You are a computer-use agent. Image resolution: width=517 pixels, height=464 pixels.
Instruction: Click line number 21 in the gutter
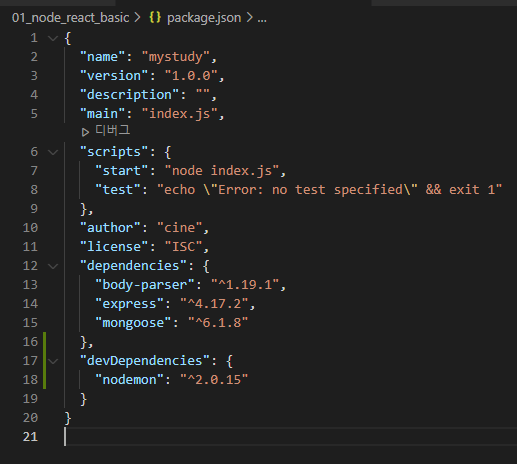click(30, 437)
